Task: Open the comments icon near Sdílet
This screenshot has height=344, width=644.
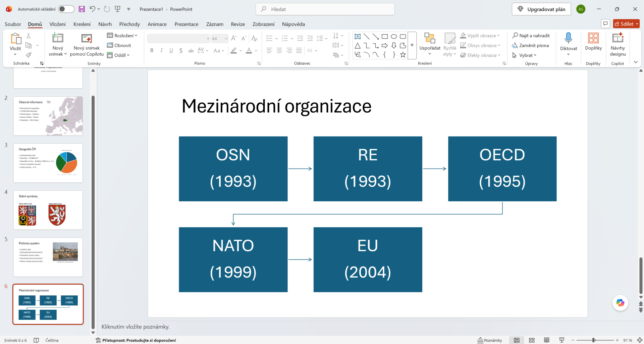Action: (605, 23)
